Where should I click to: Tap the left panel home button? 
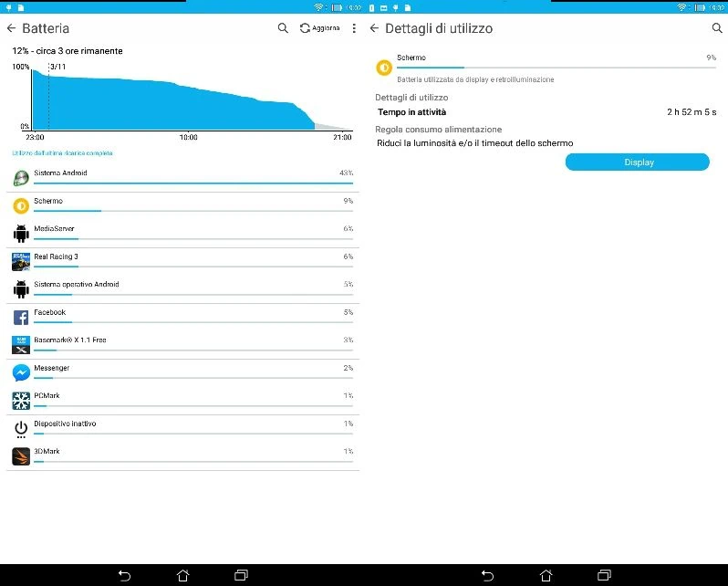coord(183,575)
